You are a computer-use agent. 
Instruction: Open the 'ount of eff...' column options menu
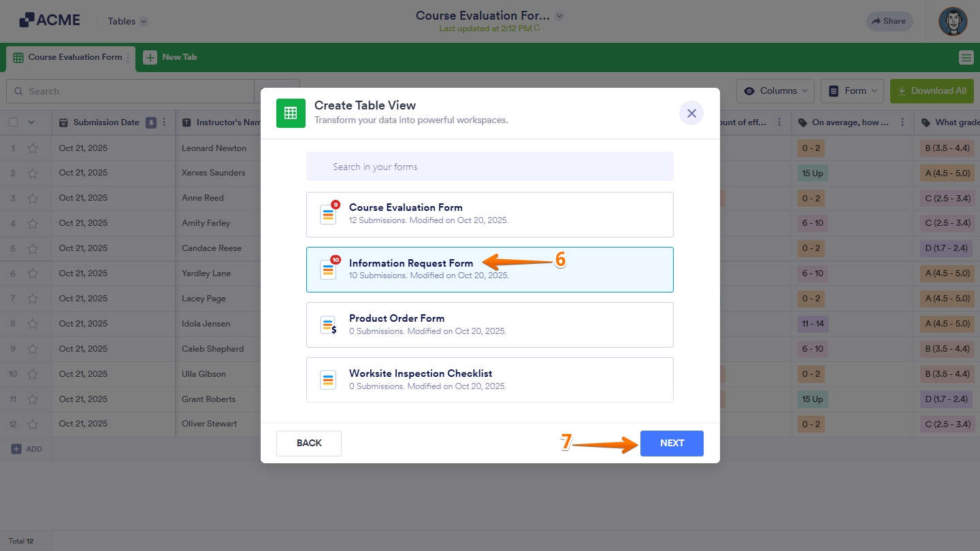click(x=779, y=122)
